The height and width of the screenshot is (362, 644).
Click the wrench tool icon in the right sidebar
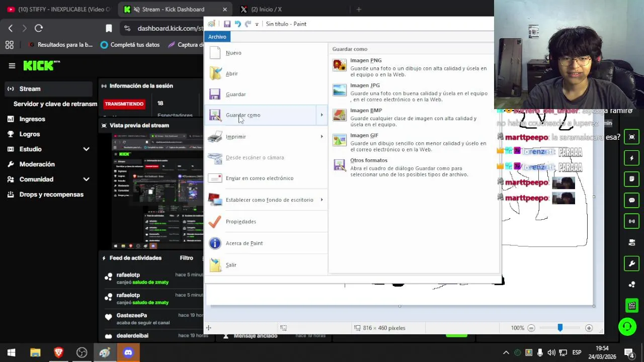click(x=632, y=263)
